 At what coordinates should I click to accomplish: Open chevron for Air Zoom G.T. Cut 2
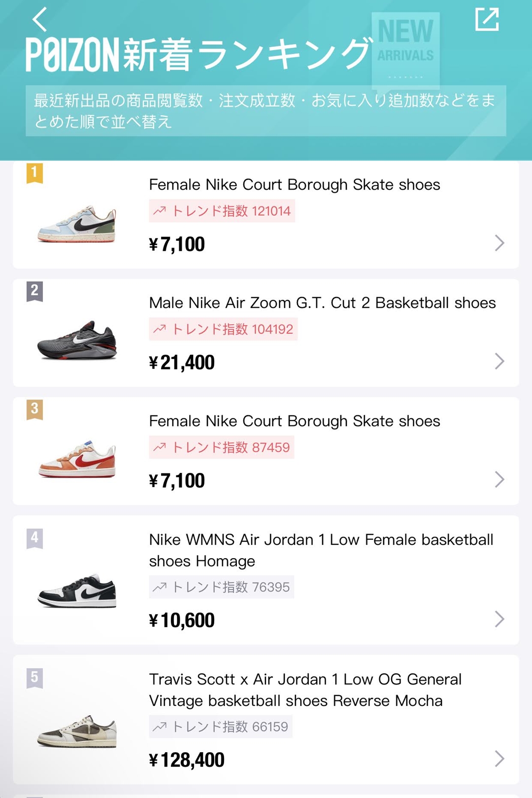(x=499, y=361)
